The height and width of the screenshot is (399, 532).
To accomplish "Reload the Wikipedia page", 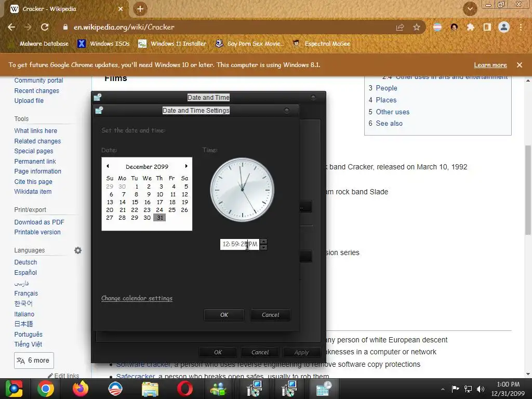I will point(45,27).
